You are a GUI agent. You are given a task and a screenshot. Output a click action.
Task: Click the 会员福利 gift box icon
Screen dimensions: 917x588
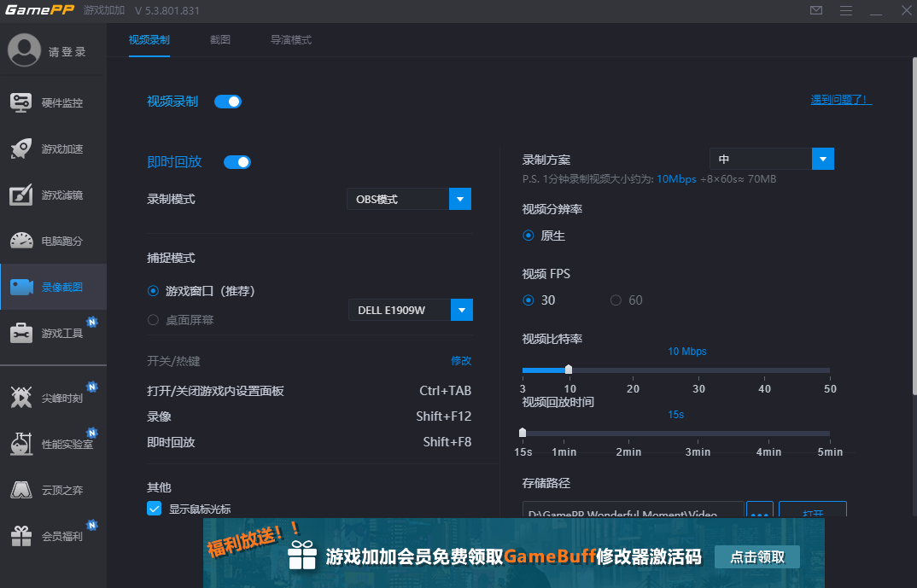[x=21, y=536]
